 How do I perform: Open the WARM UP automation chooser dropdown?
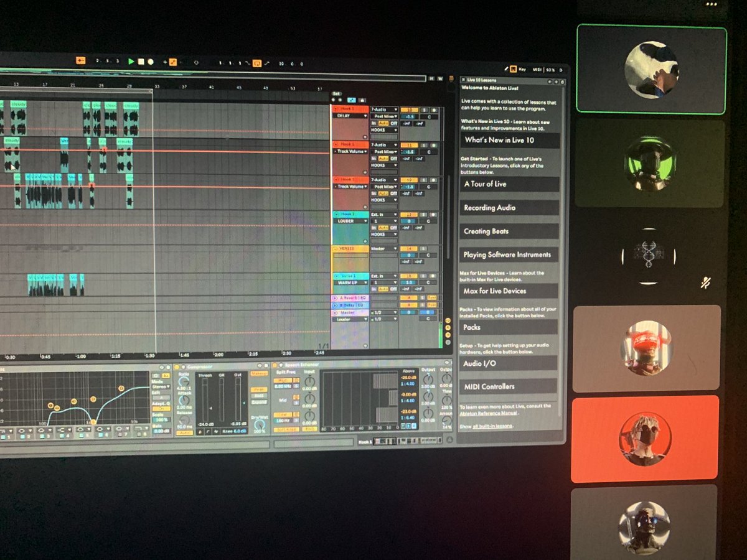pyautogui.click(x=352, y=282)
